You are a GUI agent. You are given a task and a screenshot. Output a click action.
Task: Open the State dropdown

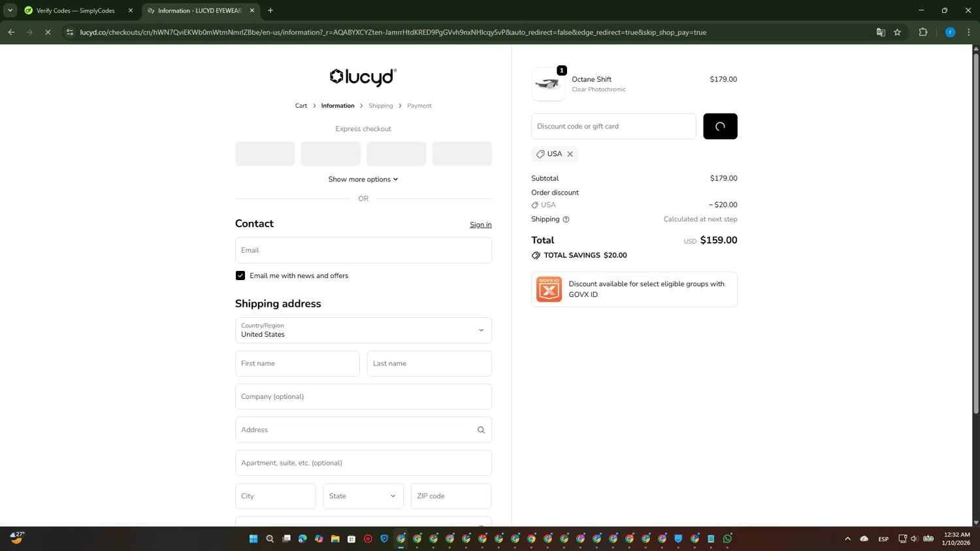tap(363, 496)
